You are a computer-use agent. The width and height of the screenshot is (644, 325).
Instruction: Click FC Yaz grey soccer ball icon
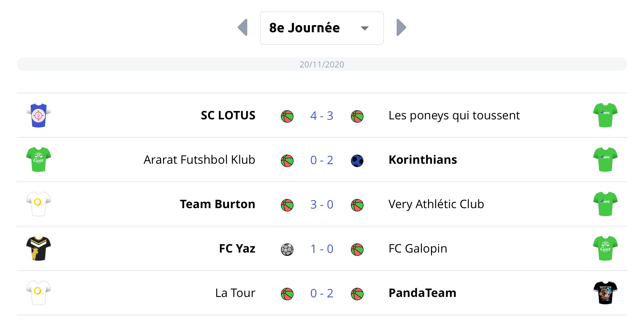click(x=287, y=250)
